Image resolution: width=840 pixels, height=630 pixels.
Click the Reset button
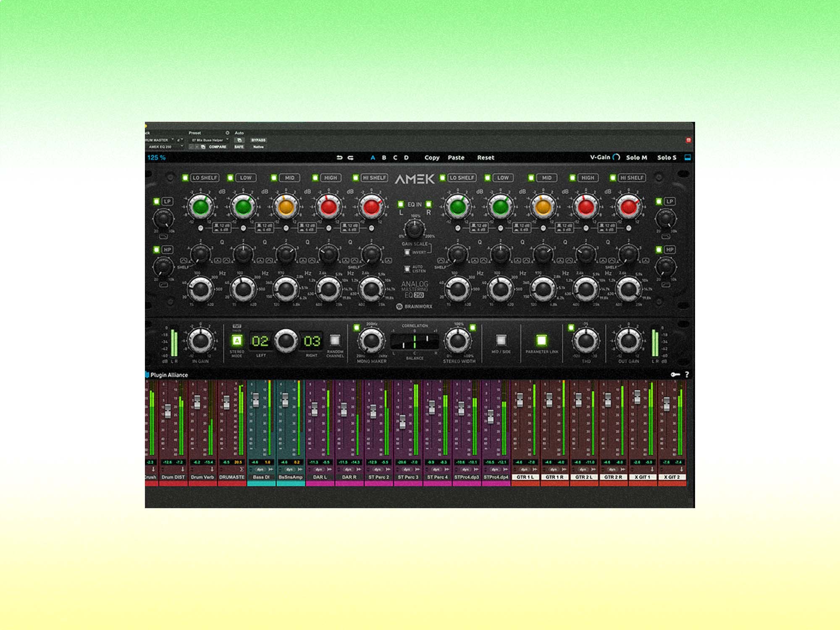coord(486,158)
